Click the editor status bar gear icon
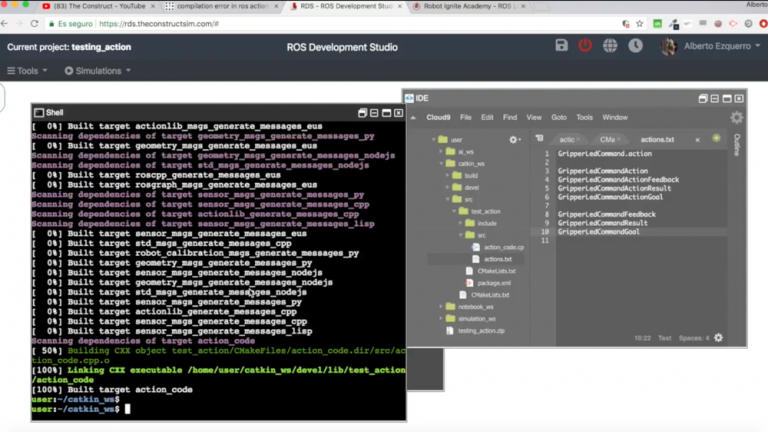 (x=719, y=338)
